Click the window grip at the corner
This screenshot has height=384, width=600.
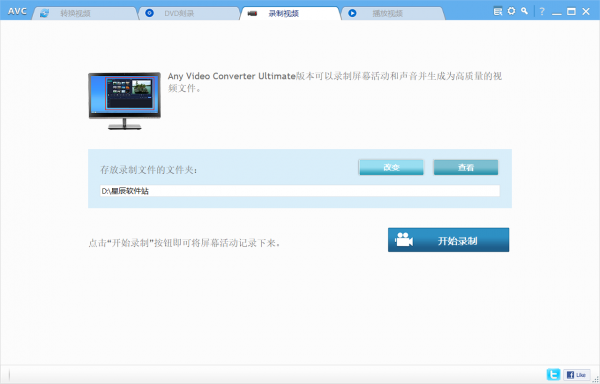[595, 379]
